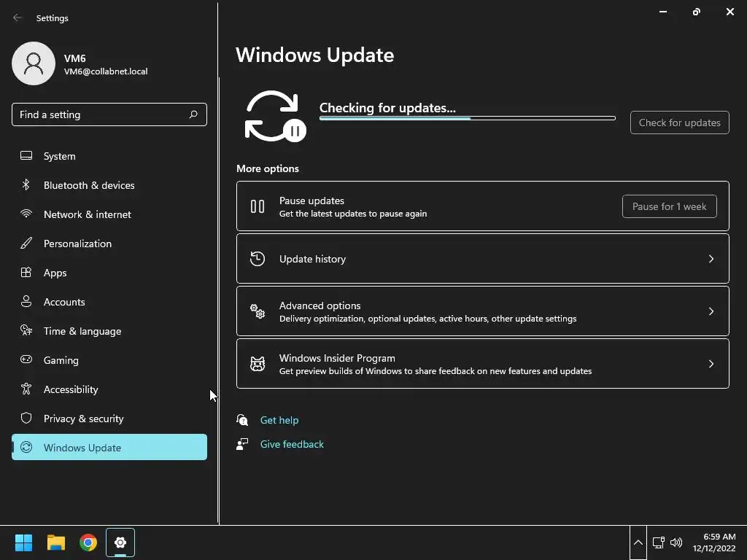Open Advanced options text row
The height and width of the screenshot is (560, 747).
click(483, 311)
